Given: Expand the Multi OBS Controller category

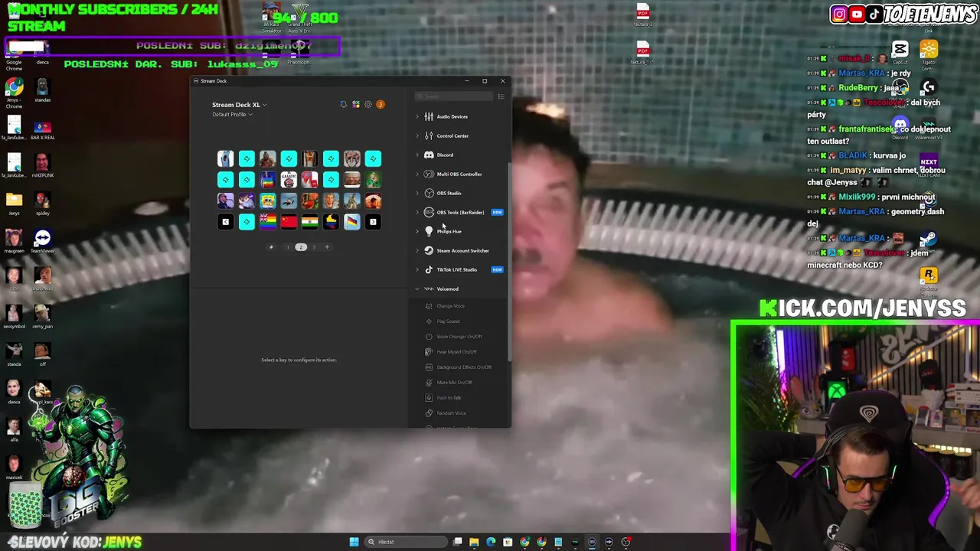Looking at the screenshot, I should [x=459, y=174].
